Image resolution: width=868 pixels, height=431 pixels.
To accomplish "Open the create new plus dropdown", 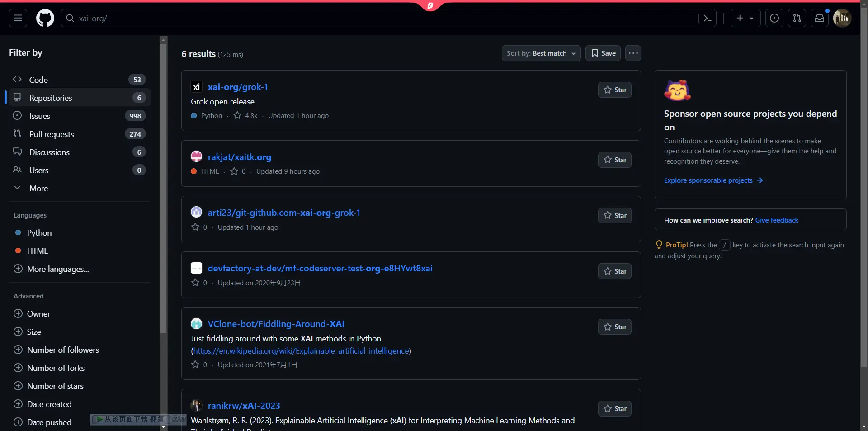I will (745, 18).
